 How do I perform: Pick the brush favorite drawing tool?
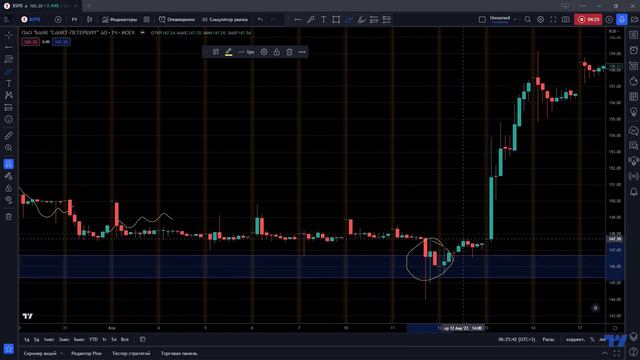pyautogui.click(x=311, y=20)
